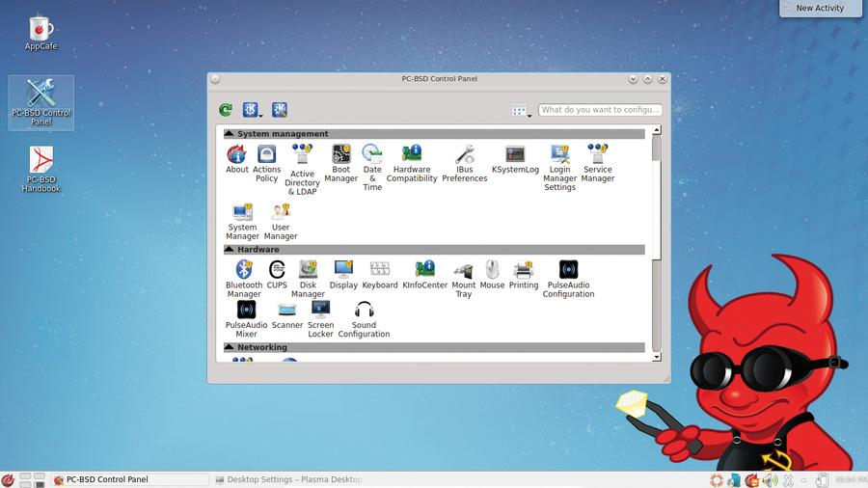
Task: Open the application launcher menu in taskbar
Action: [8, 479]
